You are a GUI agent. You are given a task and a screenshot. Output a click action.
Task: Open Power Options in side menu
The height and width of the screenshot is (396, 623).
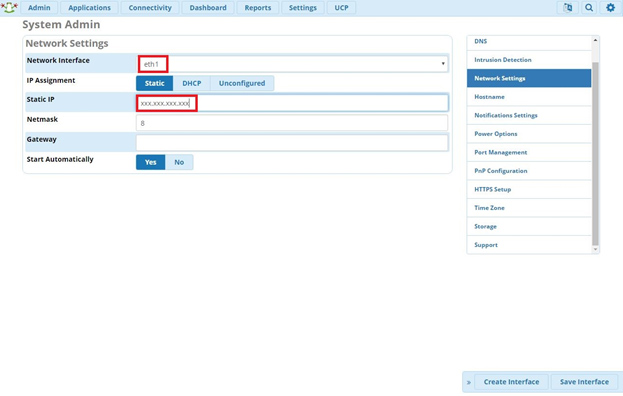[x=529, y=134]
